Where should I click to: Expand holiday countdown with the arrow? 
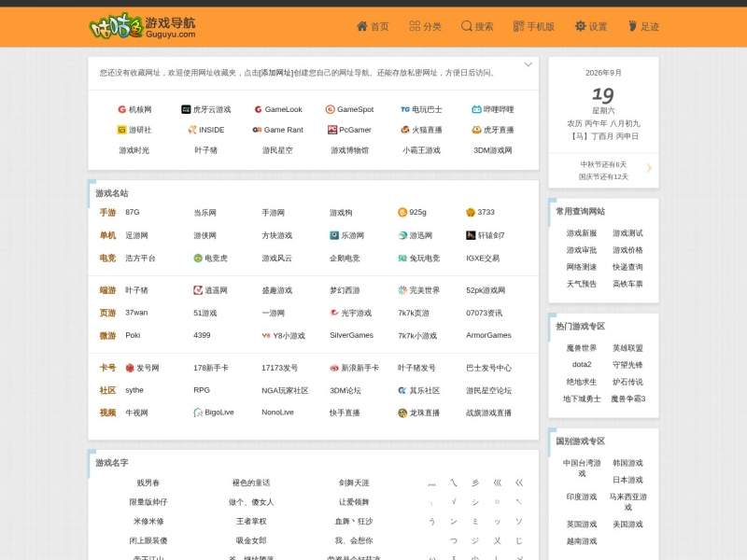tap(649, 168)
